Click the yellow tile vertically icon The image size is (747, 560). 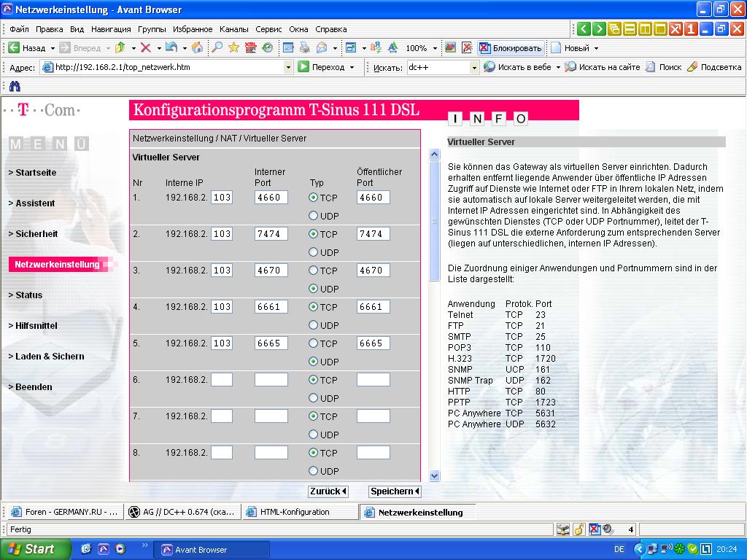[x=645, y=29]
